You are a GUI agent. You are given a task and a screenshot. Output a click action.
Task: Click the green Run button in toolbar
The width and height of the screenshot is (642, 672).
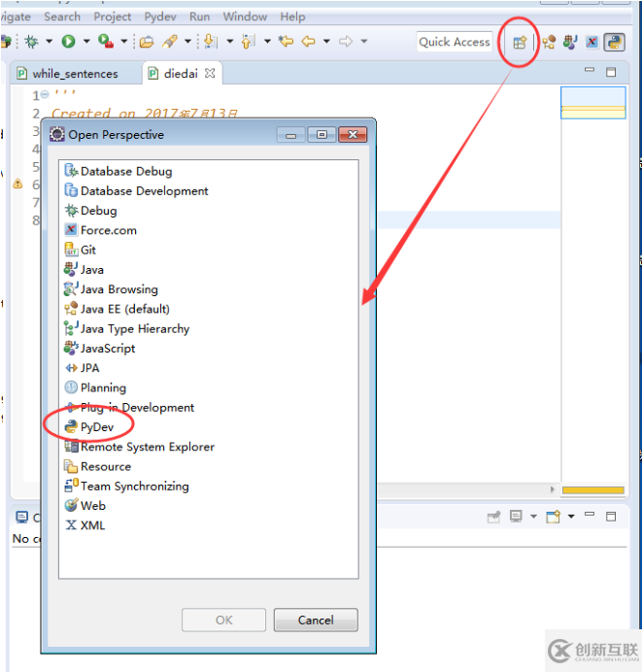[x=68, y=42]
